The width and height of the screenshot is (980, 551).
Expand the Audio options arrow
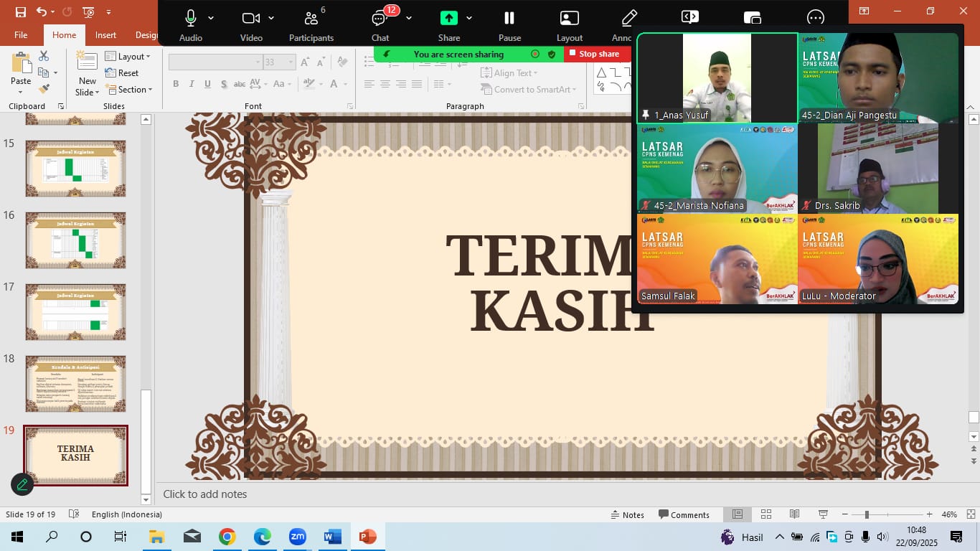pos(211,18)
